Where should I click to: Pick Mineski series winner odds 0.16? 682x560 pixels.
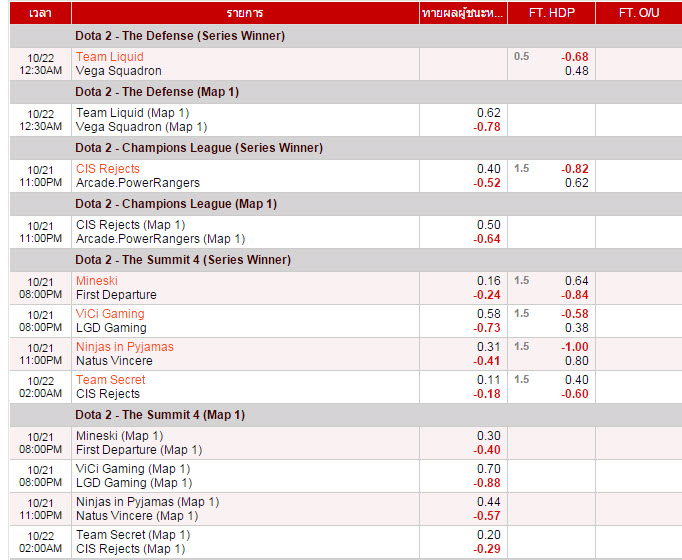pos(488,281)
